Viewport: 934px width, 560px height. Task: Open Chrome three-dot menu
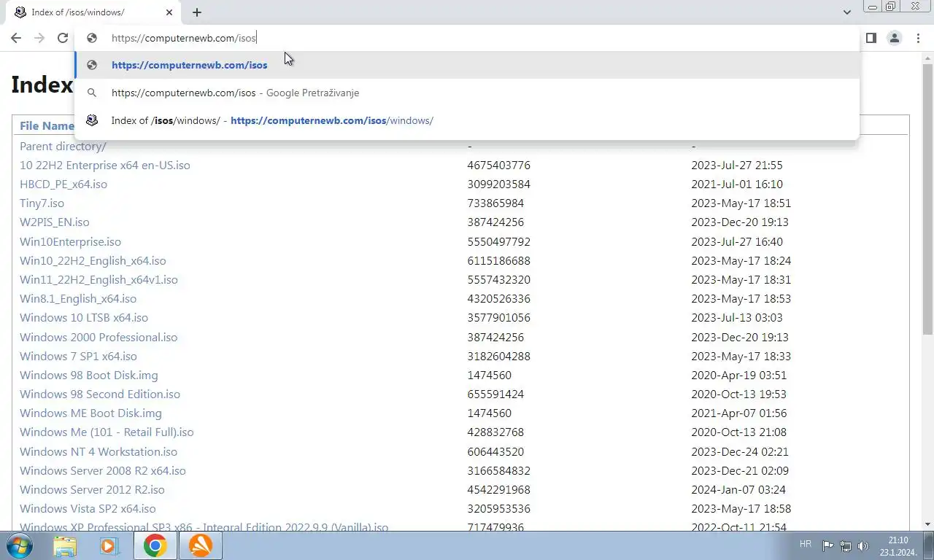point(918,38)
